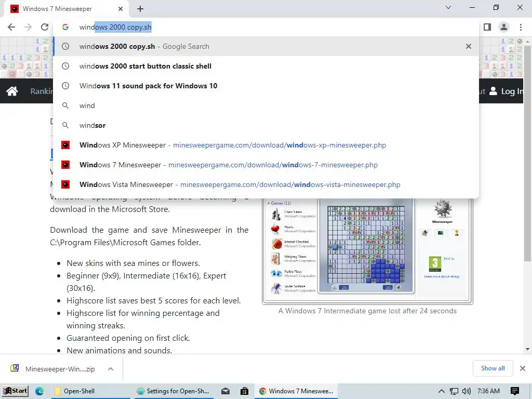Select the Windows 7 Minesweeper browser tab
Image resolution: width=532 pixels, height=399 pixels.
coord(66,9)
